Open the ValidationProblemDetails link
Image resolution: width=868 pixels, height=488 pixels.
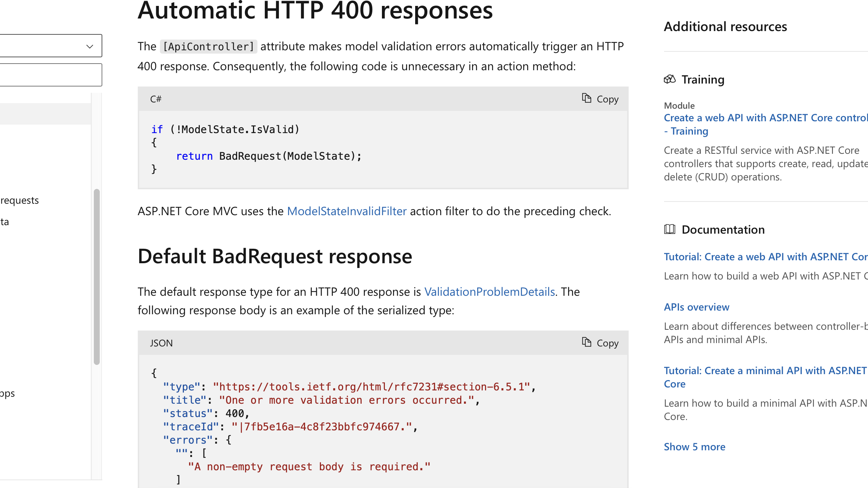point(489,292)
